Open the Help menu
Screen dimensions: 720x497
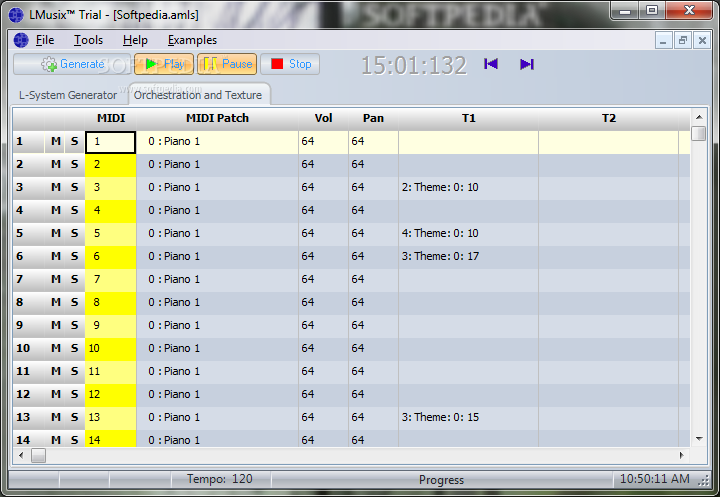135,40
